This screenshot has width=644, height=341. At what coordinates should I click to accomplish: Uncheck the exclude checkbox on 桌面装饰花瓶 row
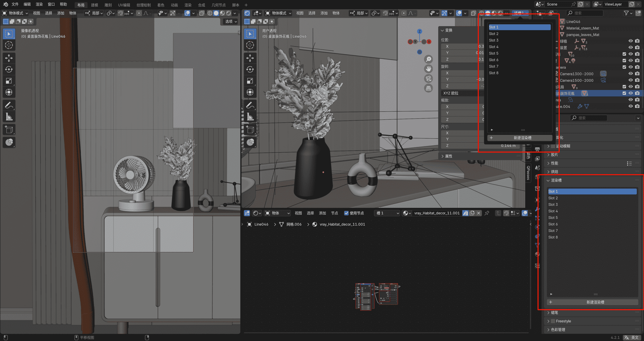624,93
